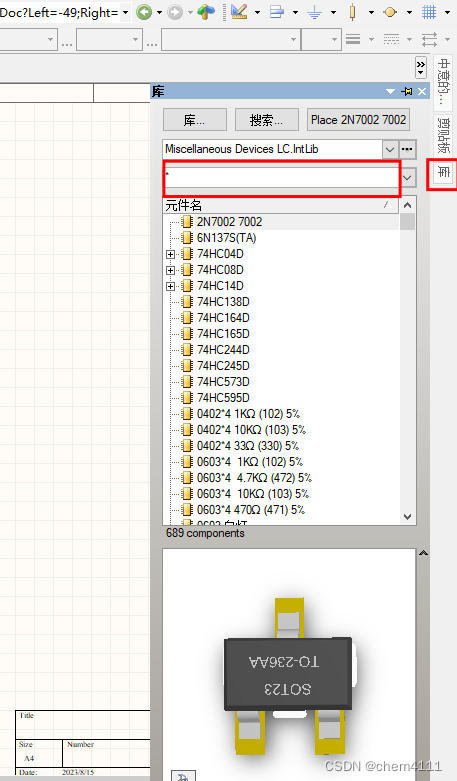Viewport: 457px width, 781px height.
Task: Open dropdown next to Back arrow
Action: 159,12
